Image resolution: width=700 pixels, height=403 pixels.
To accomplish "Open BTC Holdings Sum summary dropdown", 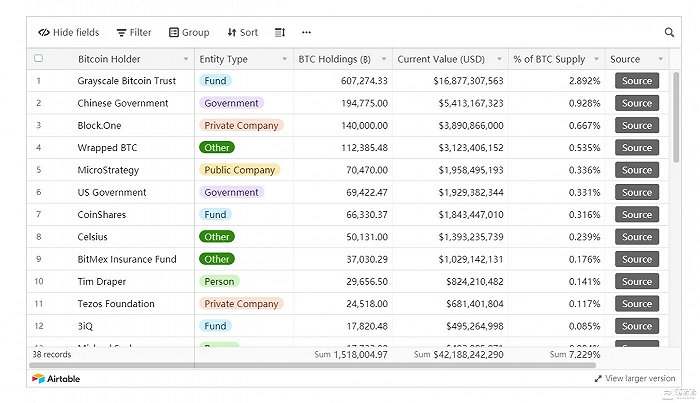I will 351,354.
